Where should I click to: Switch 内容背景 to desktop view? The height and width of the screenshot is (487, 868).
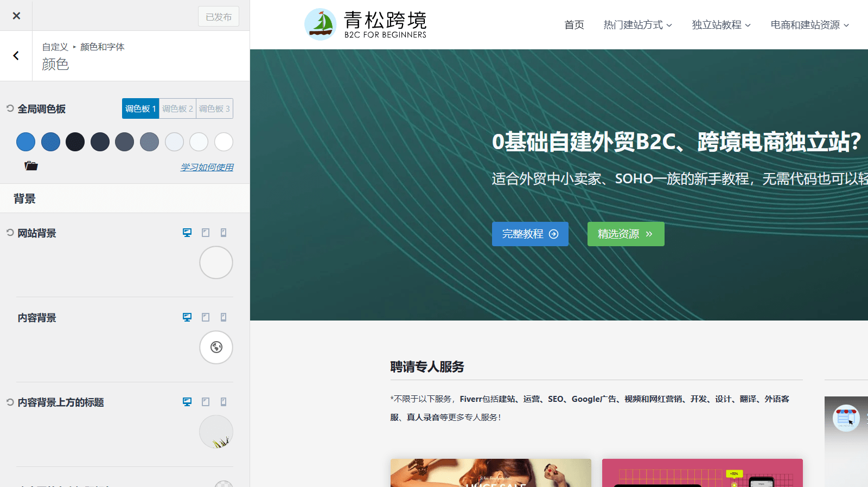tap(187, 317)
